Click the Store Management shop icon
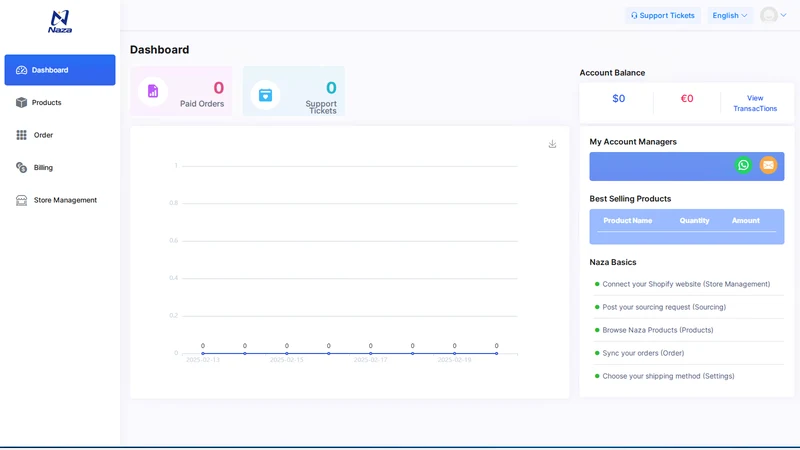800x450 pixels. point(21,200)
